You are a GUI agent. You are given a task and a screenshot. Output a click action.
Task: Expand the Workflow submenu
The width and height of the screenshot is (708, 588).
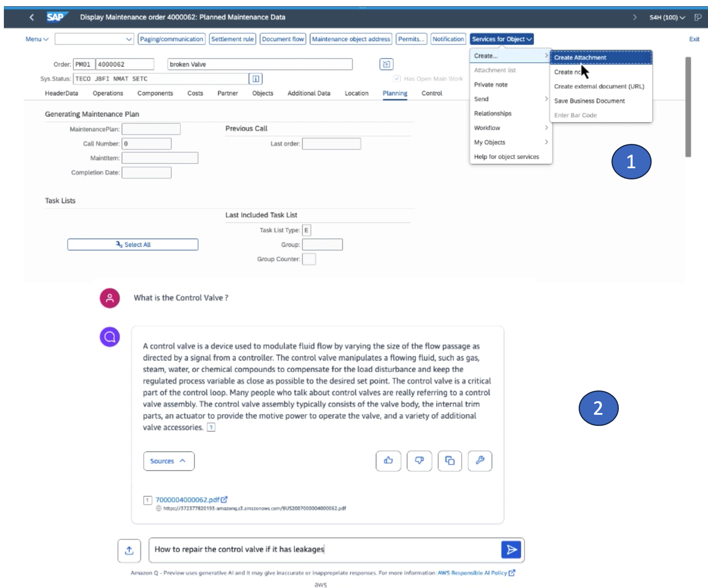tap(511, 128)
